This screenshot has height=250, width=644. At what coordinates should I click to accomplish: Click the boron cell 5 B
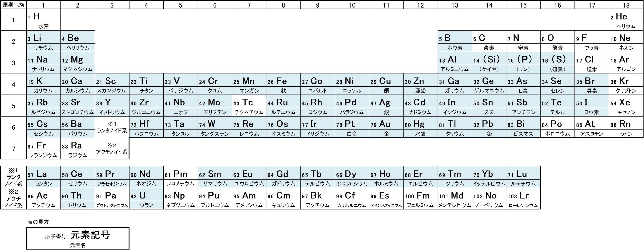pyautogui.click(x=455, y=41)
